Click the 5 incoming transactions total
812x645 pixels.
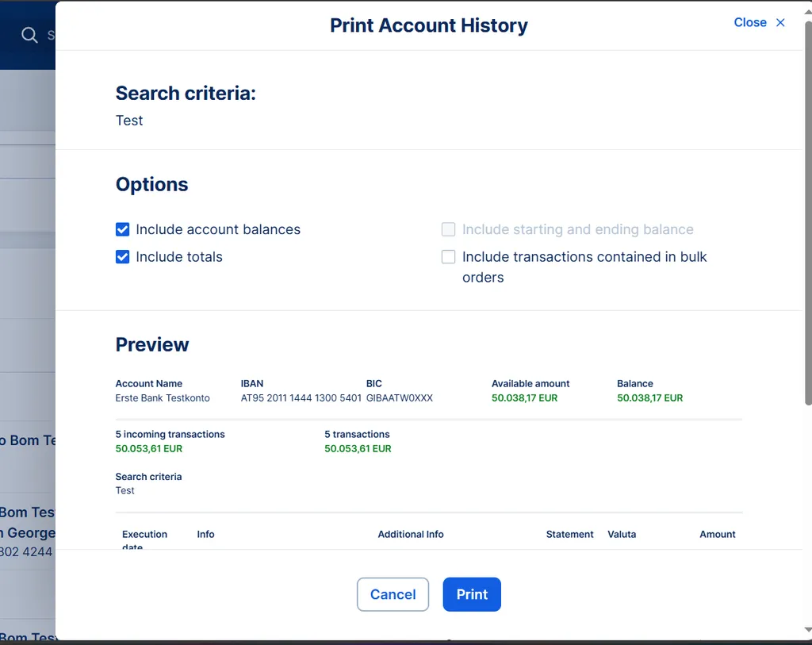[148, 449]
